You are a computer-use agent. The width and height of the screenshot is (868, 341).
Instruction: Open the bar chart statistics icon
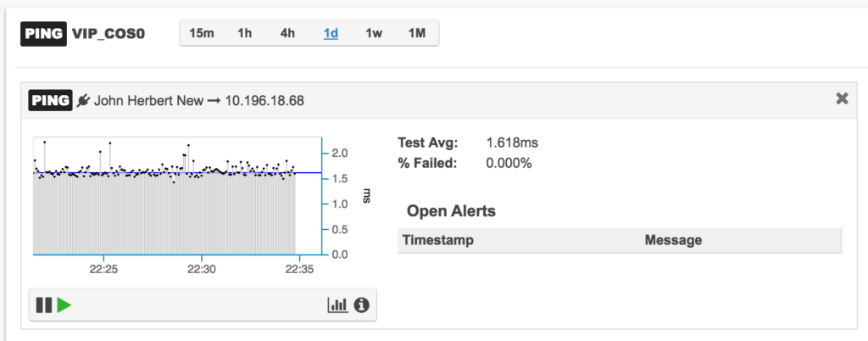tap(337, 305)
